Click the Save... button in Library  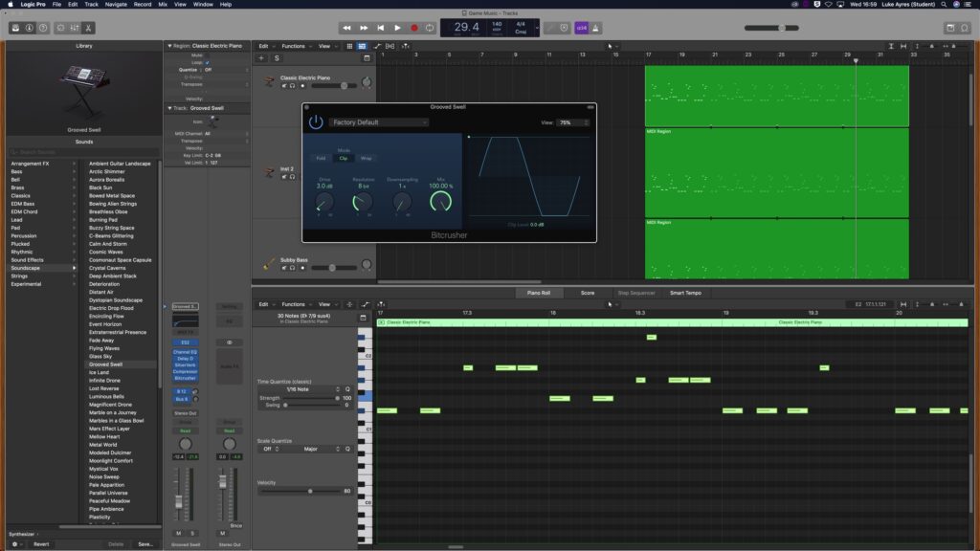[145, 544]
